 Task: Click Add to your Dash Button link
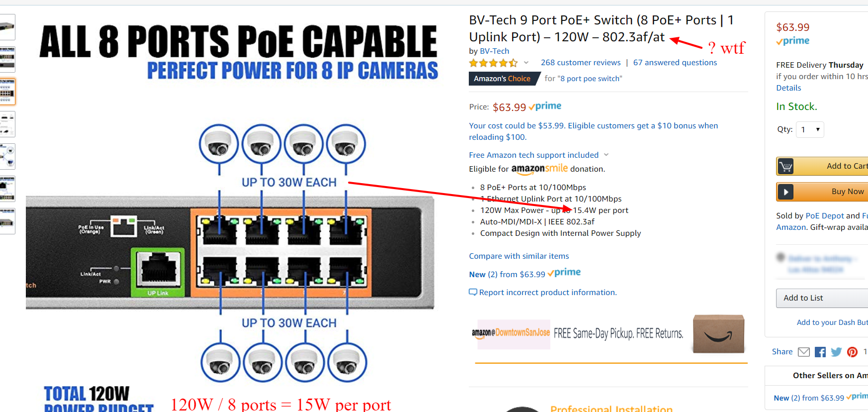[832, 322]
